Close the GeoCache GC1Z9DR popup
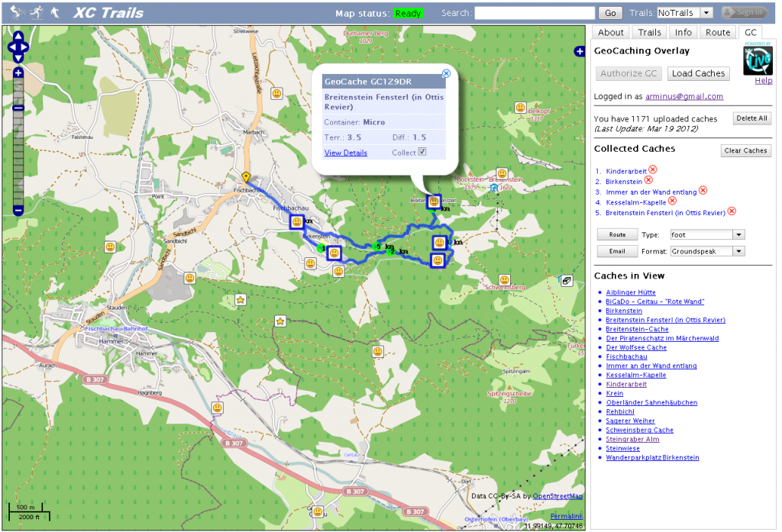Viewport: 782px width, 532px height. 446,73
